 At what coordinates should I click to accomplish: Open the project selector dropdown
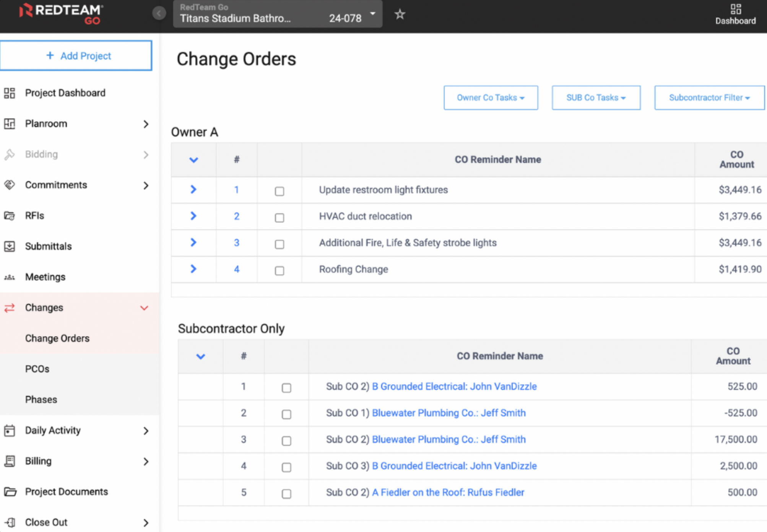point(278,14)
